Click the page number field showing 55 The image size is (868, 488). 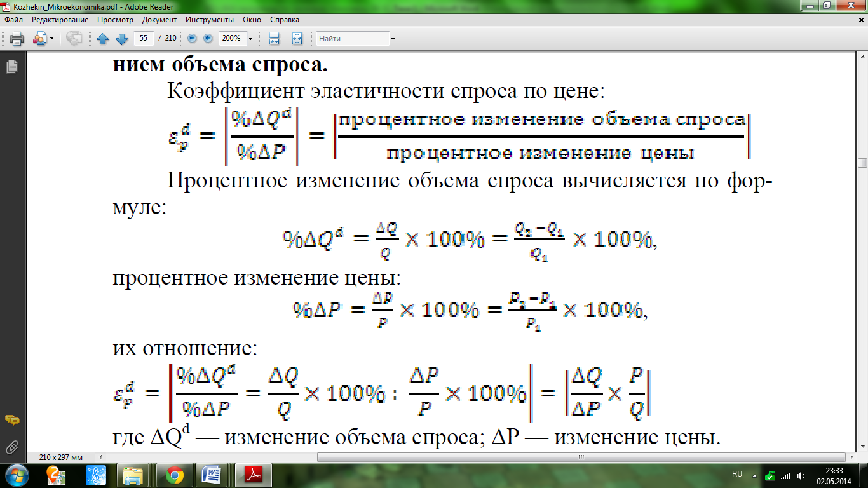[143, 39]
